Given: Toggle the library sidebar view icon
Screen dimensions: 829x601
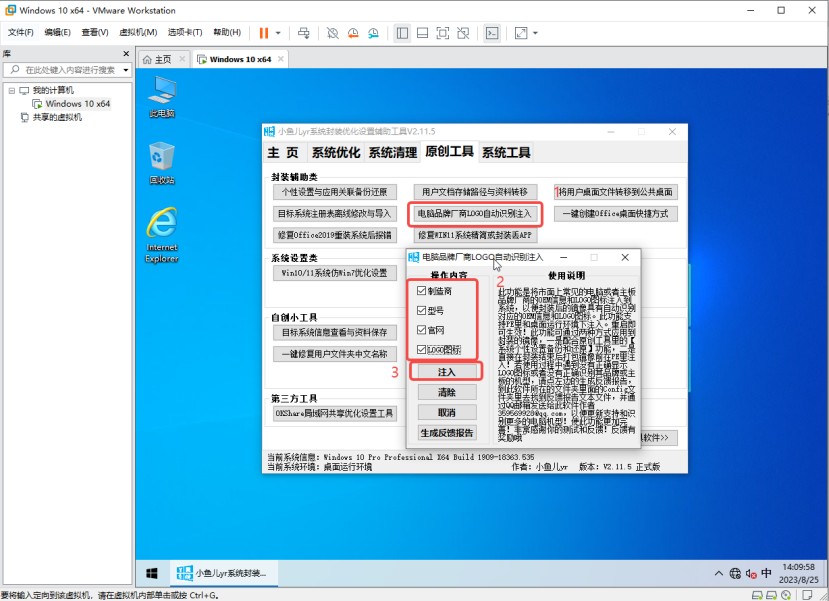Looking at the screenshot, I should click(402, 33).
